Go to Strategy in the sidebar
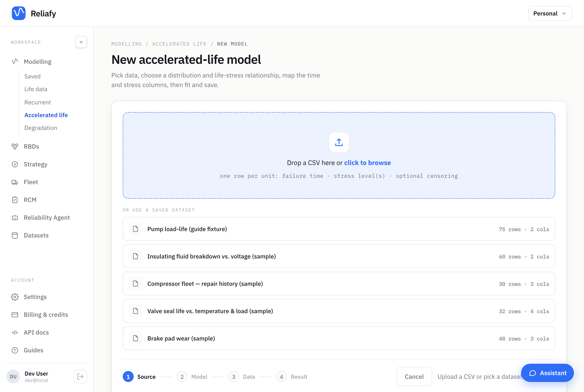 point(36,164)
